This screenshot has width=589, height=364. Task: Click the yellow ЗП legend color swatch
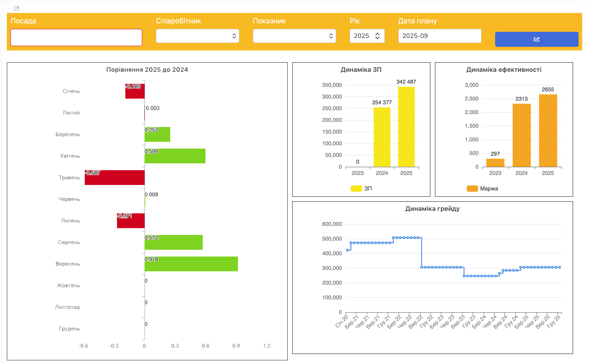(356, 189)
